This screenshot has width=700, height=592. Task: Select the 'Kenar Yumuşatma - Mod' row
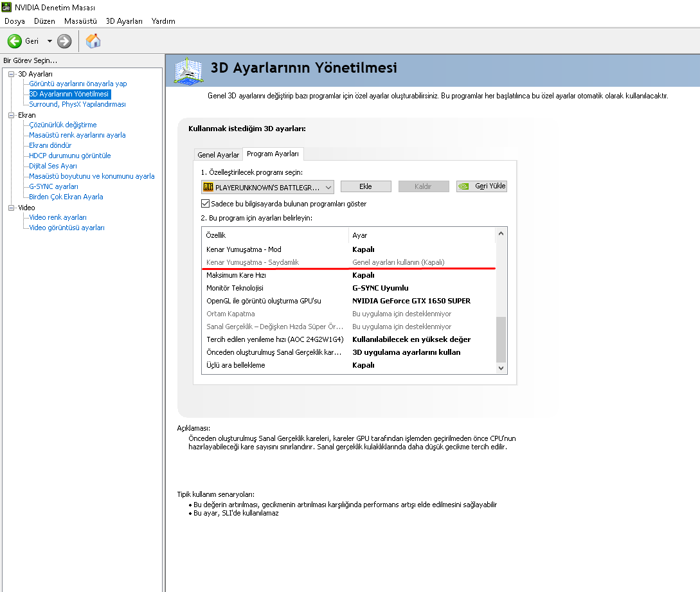(348, 249)
